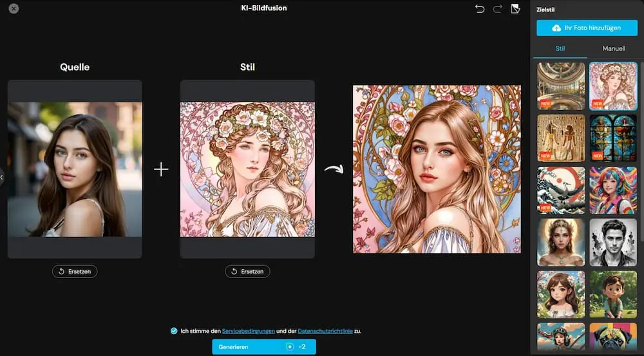The image size is (644, 356).
Task: Click the Stil reference image preview
Action: [248, 169]
